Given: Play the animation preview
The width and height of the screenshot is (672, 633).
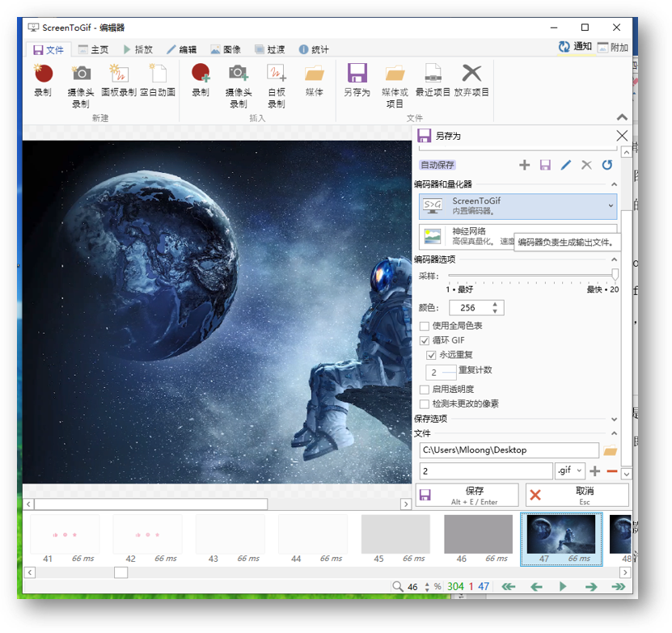Looking at the screenshot, I should tap(563, 586).
